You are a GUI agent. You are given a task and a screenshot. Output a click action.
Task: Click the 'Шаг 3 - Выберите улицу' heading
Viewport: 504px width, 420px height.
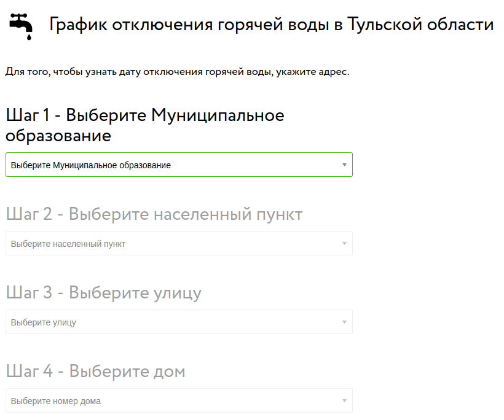point(103,293)
